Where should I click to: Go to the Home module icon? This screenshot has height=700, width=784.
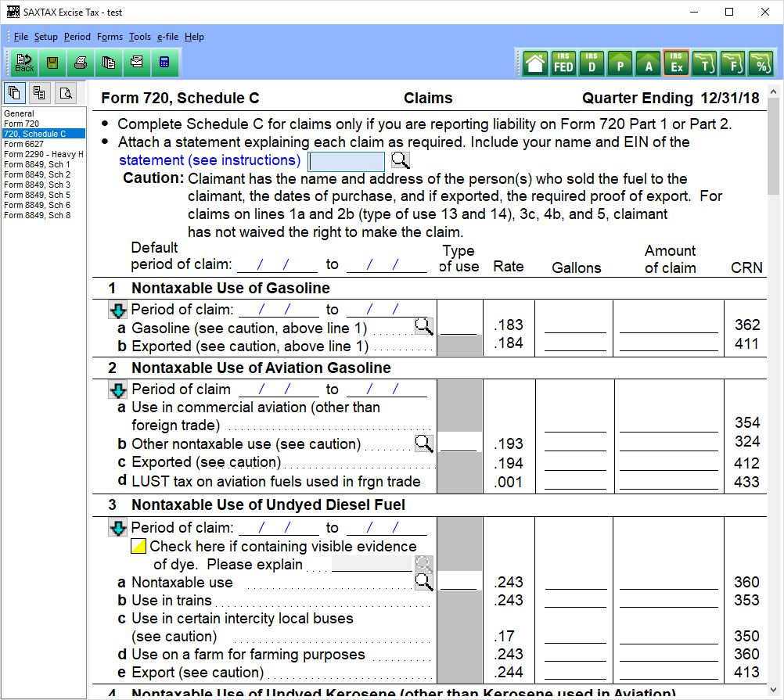535,63
